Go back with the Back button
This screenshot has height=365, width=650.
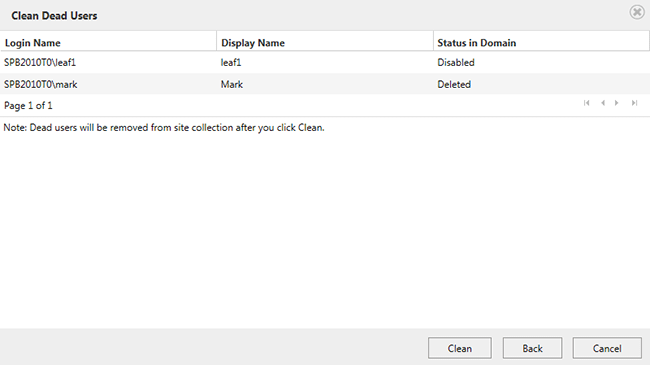coord(532,348)
